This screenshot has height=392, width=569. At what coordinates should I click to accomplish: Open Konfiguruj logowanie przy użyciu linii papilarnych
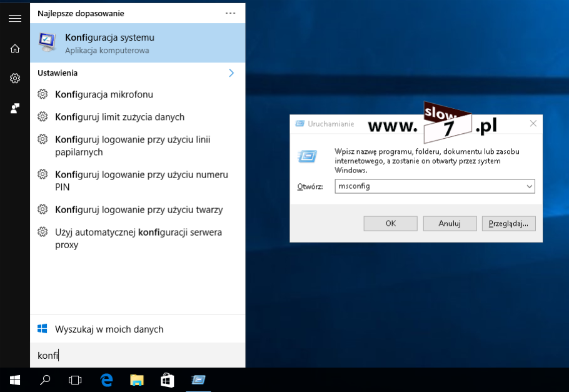pos(138,146)
